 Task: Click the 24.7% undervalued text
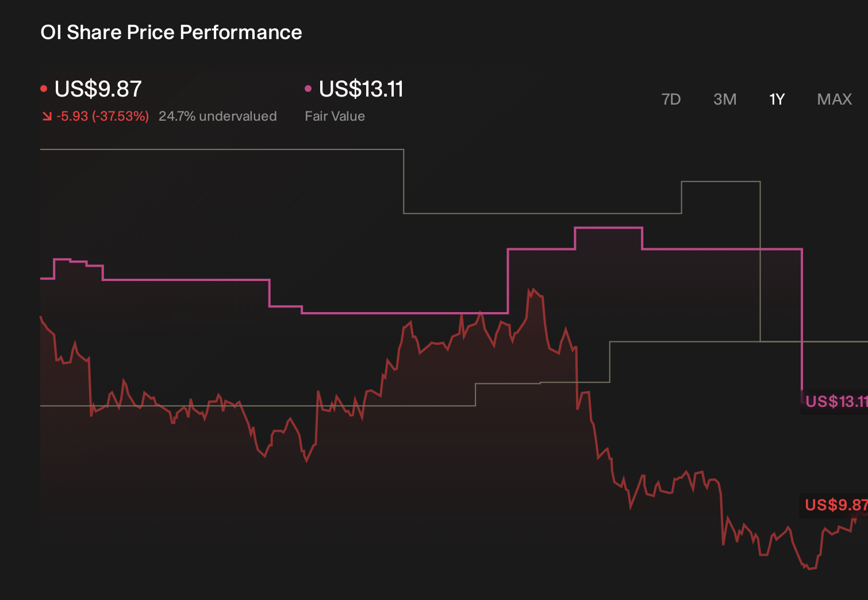pos(217,116)
